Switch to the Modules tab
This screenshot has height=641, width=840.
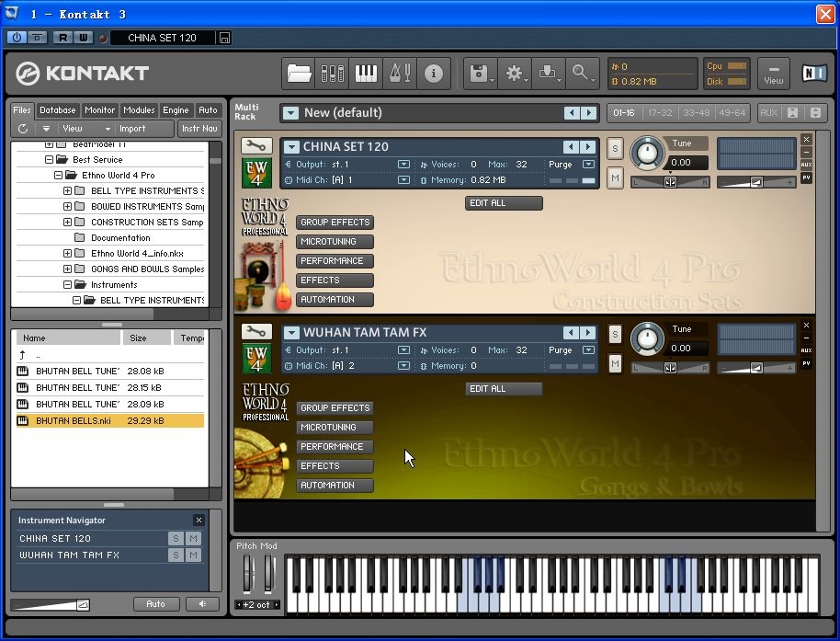(x=139, y=109)
